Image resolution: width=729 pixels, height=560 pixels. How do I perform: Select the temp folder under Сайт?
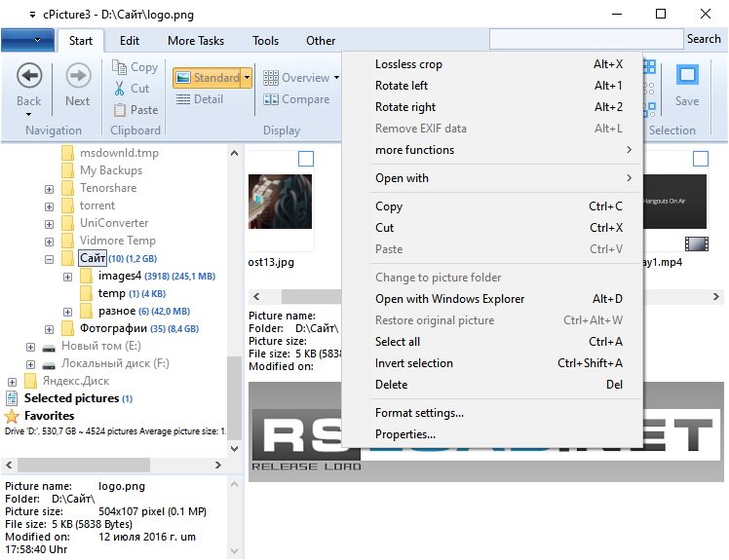click(x=111, y=293)
